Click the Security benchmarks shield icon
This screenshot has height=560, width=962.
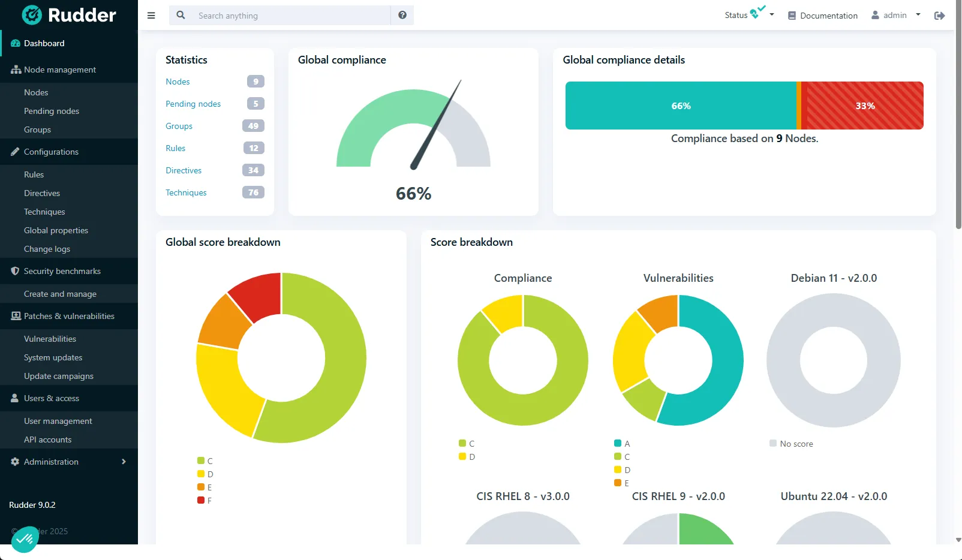click(15, 271)
